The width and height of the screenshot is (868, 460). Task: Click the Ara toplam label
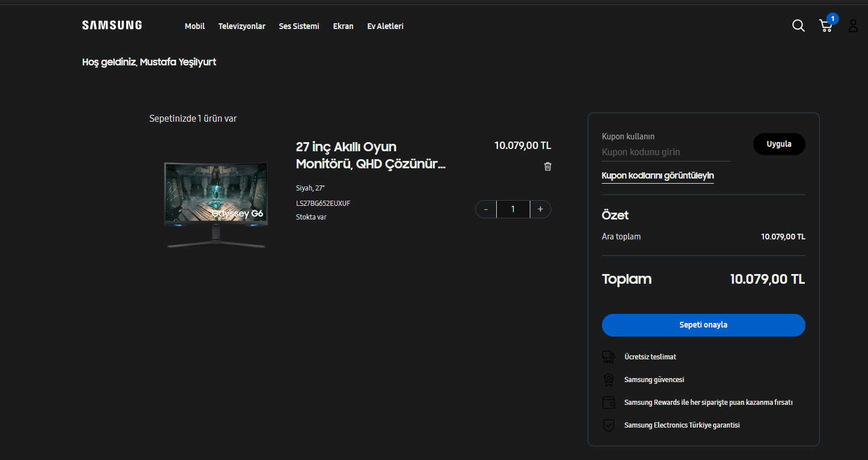click(x=621, y=237)
